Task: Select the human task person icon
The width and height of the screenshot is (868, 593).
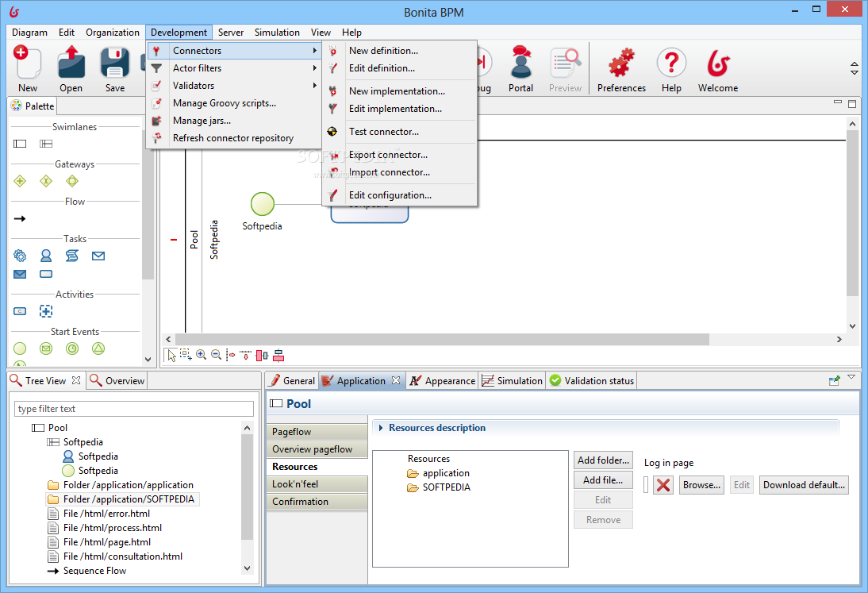Action: pyautogui.click(x=46, y=256)
